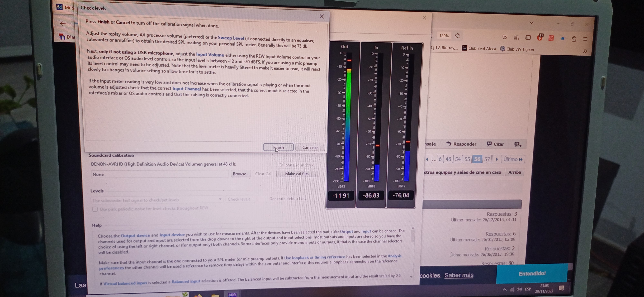Click Responder on the forum page
Viewport: 644px width, 297px height.
pos(461,144)
